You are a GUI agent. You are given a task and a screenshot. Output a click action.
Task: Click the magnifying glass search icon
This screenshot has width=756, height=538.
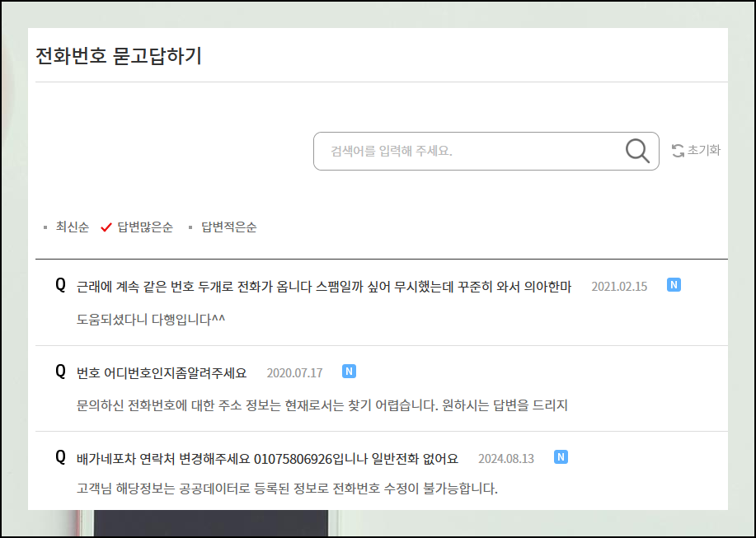pyautogui.click(x=637, y=151)
